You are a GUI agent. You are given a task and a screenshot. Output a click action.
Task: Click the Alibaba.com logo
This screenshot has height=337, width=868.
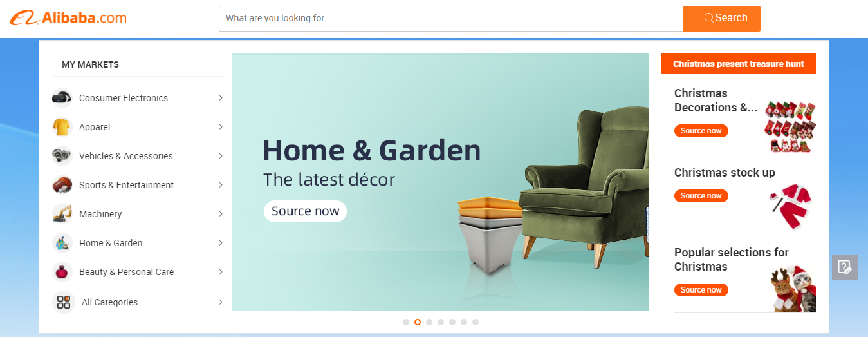pos(68,18)
